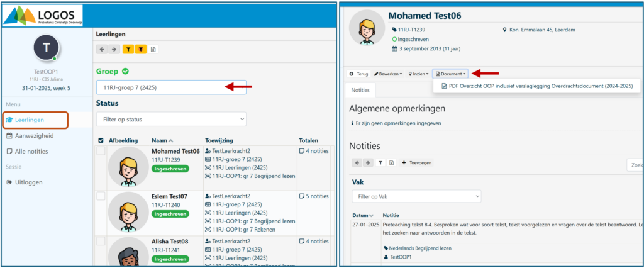This screenshot has width=644, height=268.
Task: Click Alisha Test08 avatar in student list
Action: point(128,252)
